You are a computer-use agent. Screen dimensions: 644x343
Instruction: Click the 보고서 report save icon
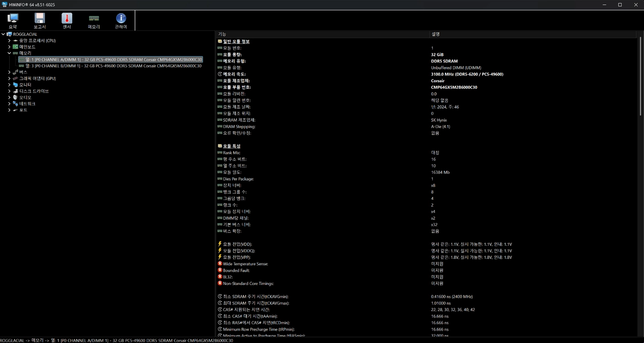(x=40, y=18)
